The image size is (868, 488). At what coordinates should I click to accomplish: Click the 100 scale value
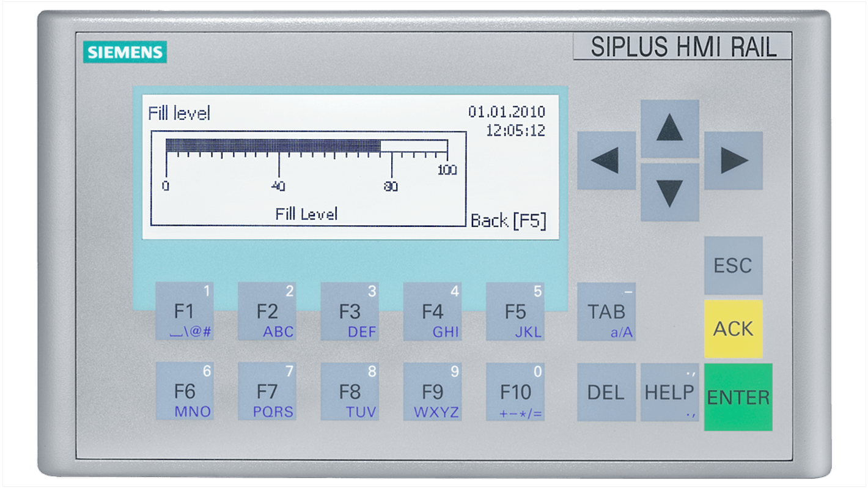pos(447,170)
